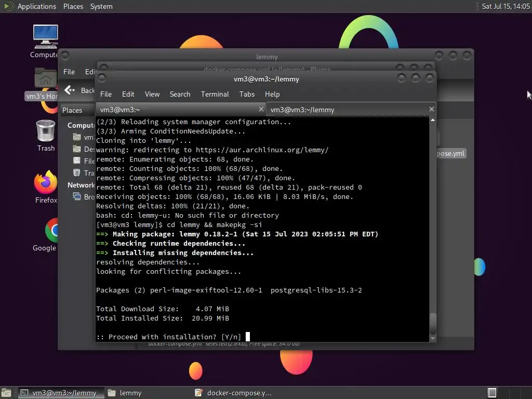Image resolution: width=532 pixels, height=399 pixels.
Task: Switch to the vm3@vm3:~/lemmy tab
Action: pos(351,110)
